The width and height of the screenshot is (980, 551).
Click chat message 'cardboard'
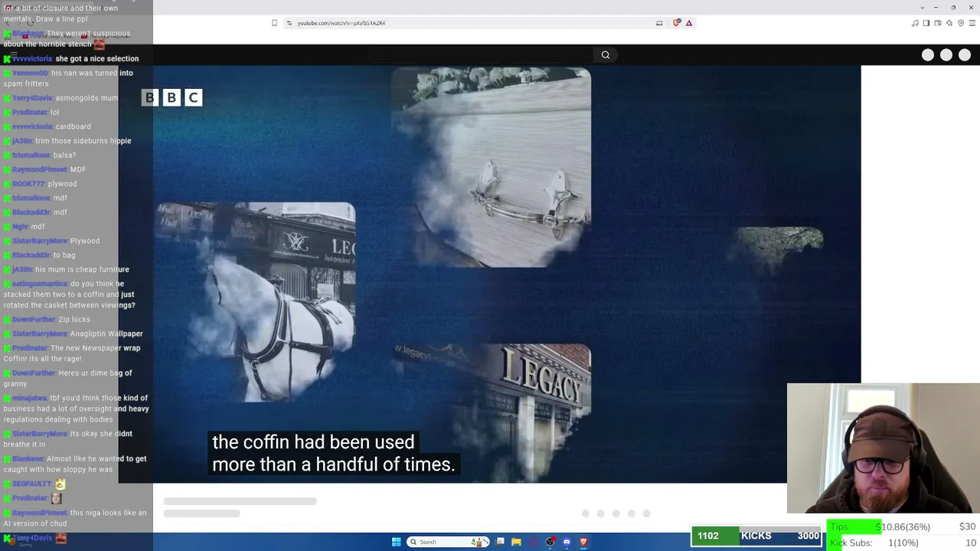pos(73,127)
